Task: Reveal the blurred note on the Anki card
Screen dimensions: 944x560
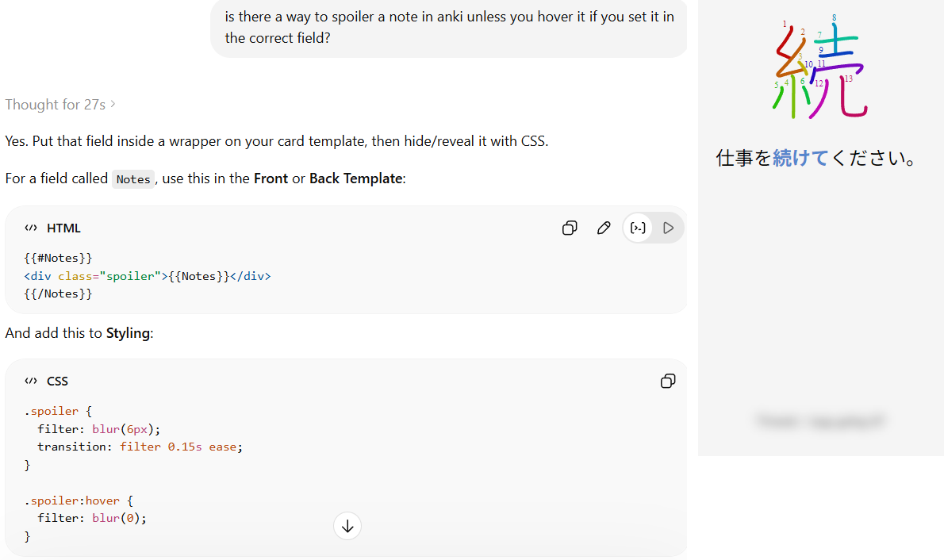Action: 820,421
